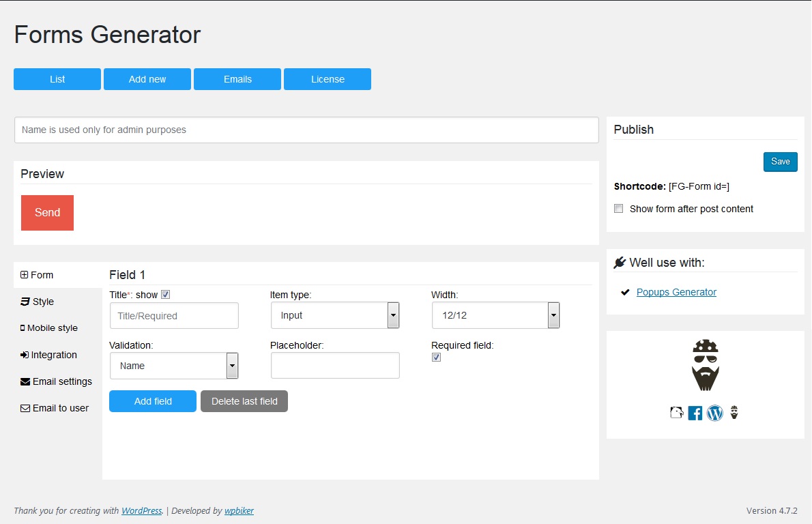Uncheck the Required field checkbox
This screenshot has height=524, width=812.
437,358
